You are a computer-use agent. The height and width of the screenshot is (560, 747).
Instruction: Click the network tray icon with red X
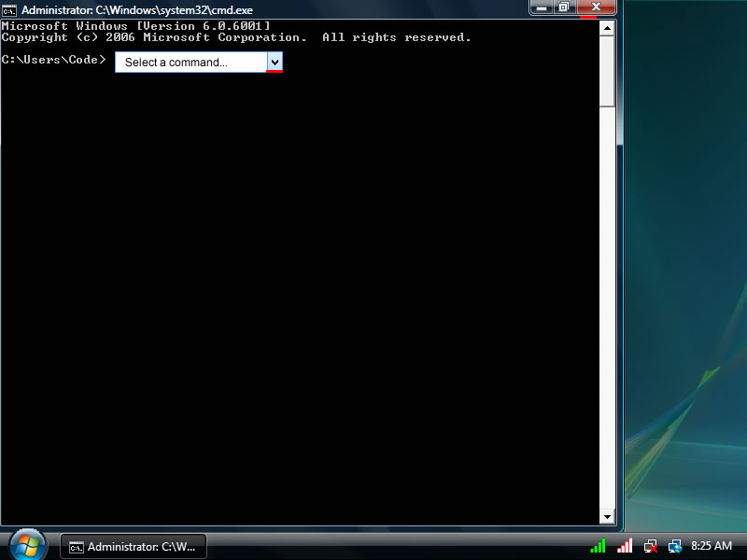click(651, 546)
